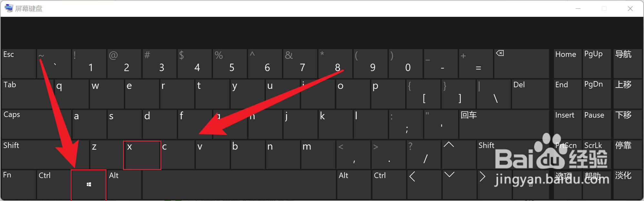Click the 停靠 (Dock) key
The width and height of the screenshot is (644, 201).
click(x=628, y=154)
